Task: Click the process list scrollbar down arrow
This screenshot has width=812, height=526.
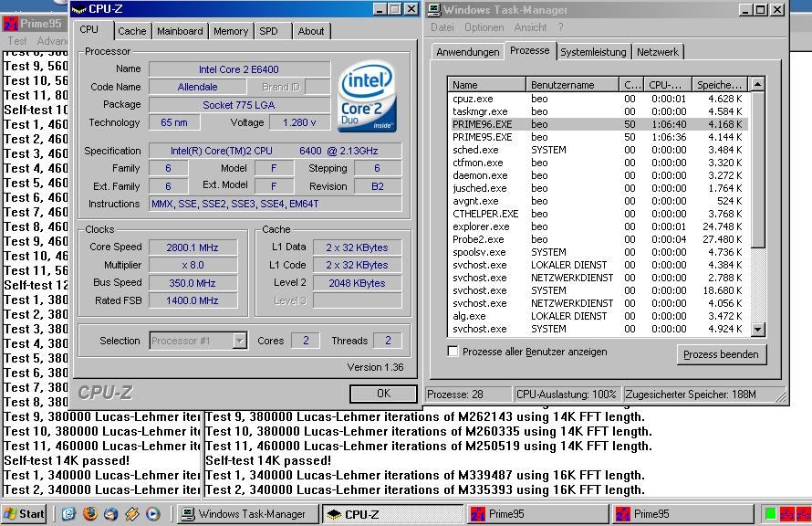Action: coord(757,329)
